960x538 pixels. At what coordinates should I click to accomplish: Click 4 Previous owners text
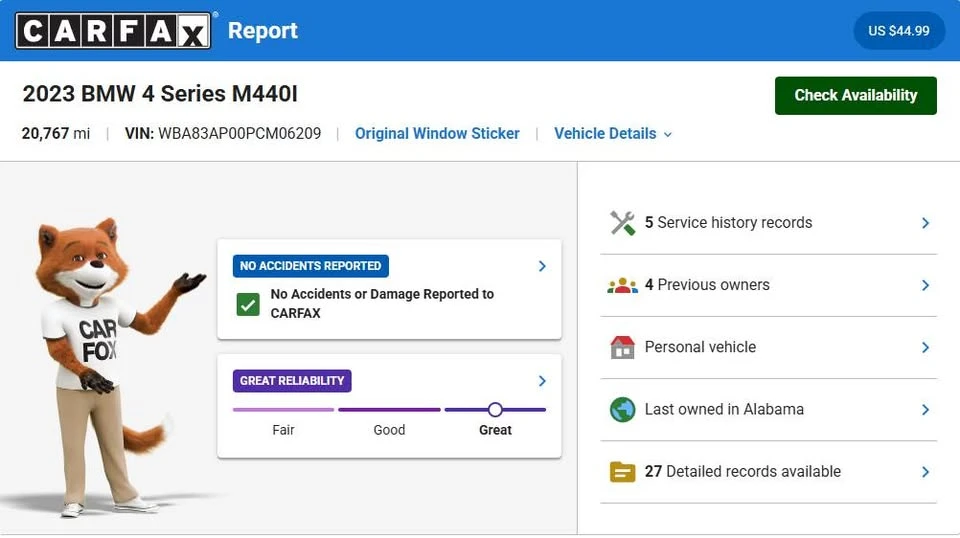[x=707, y=285]
